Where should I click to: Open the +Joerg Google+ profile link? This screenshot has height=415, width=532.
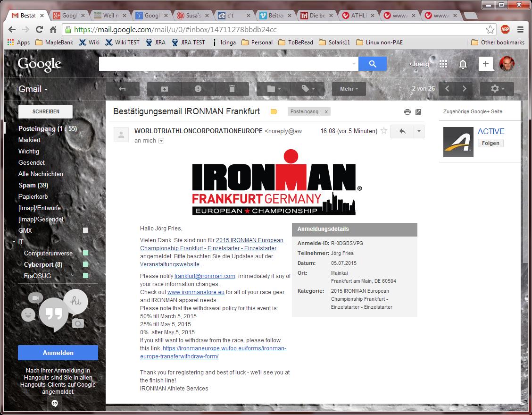[419, 64]
